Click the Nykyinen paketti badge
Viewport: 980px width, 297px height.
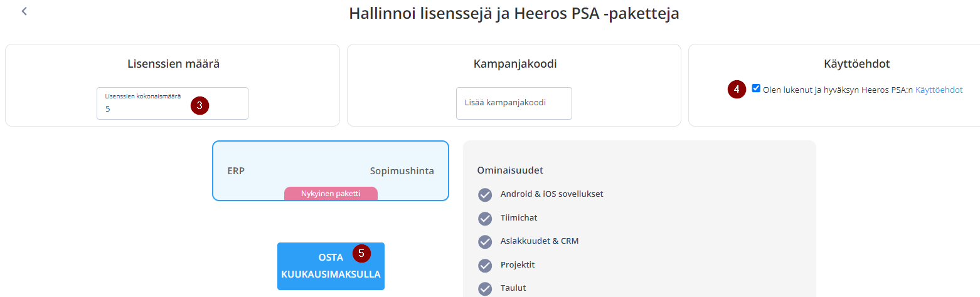tap(331, 194)
